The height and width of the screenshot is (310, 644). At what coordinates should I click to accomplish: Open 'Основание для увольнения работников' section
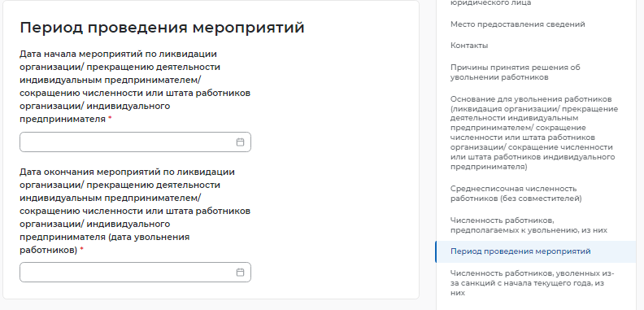coord(534,133)
